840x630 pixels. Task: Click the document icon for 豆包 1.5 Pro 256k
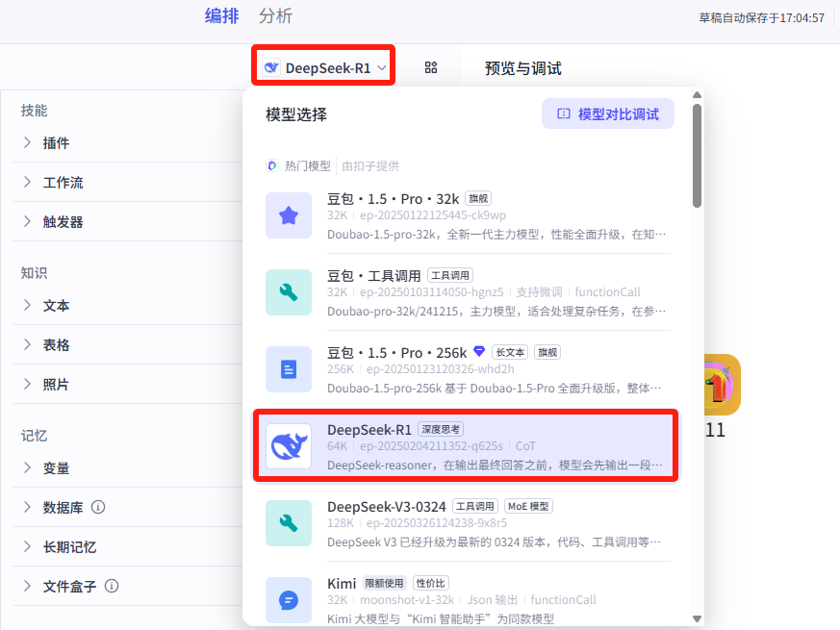289,369
